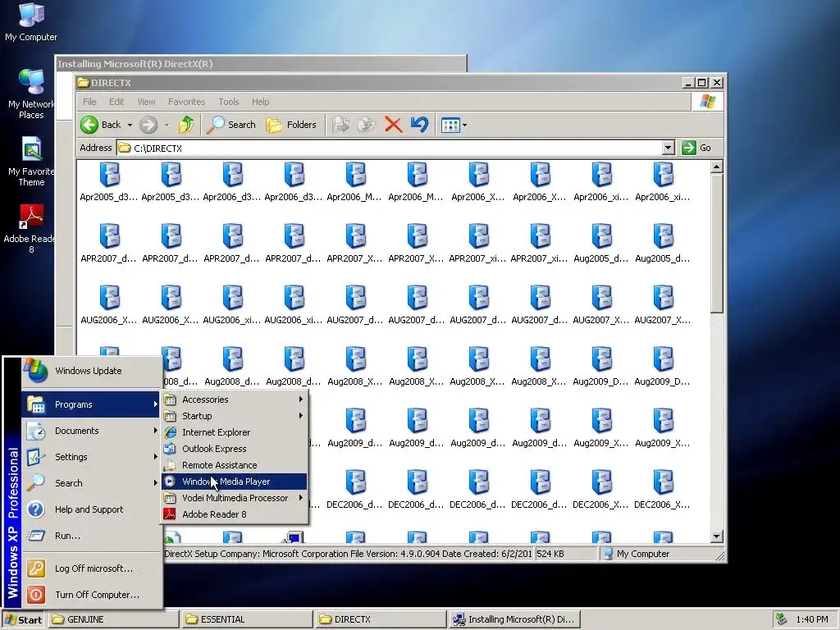This screenshot has width=840, height=630.
Task: Select the first Apr2006_M... cabinet file
Action: pyautogui.click(x=355, y=182)
